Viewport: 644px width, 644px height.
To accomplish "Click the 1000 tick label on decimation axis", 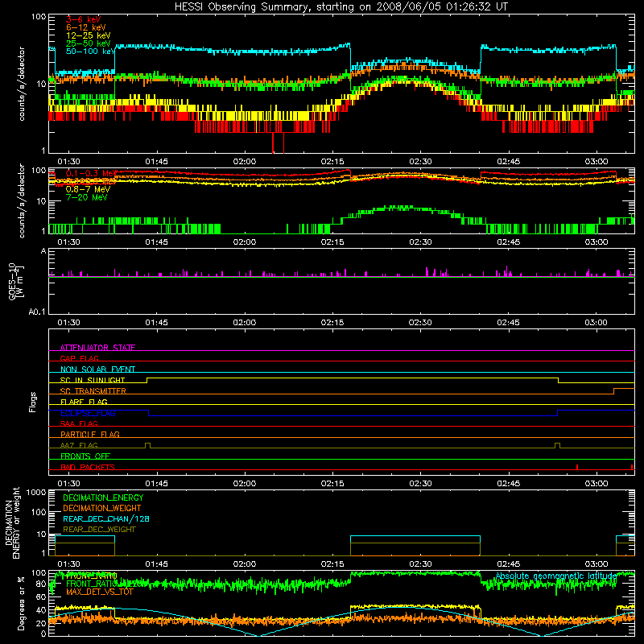I will (36, 493).
